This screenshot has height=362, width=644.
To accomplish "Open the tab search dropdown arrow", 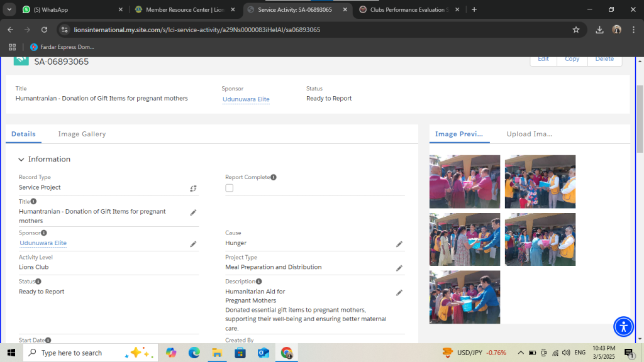I will coord(9,9).
